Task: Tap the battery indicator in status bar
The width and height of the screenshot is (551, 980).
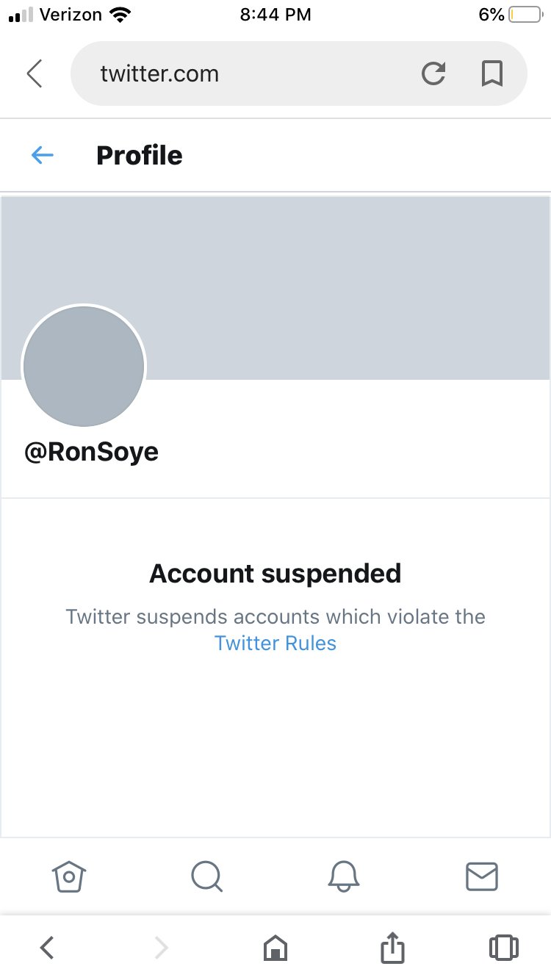Action: point(525,15)
